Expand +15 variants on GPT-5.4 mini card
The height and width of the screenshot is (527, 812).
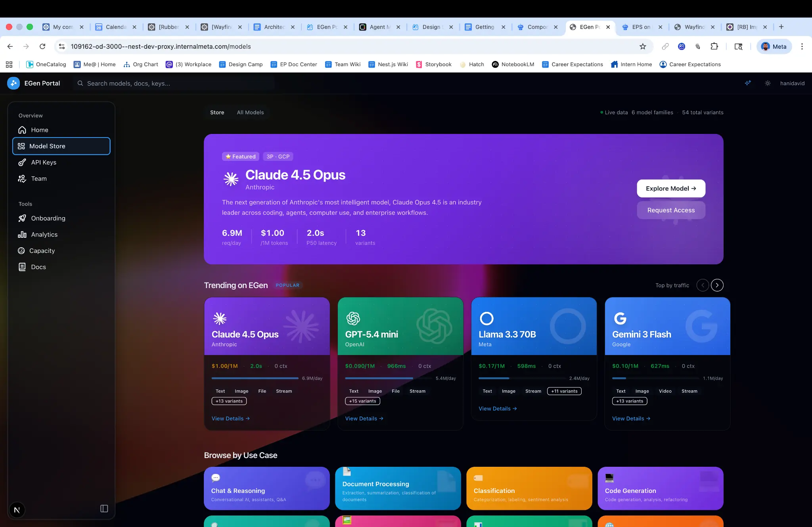363,401
